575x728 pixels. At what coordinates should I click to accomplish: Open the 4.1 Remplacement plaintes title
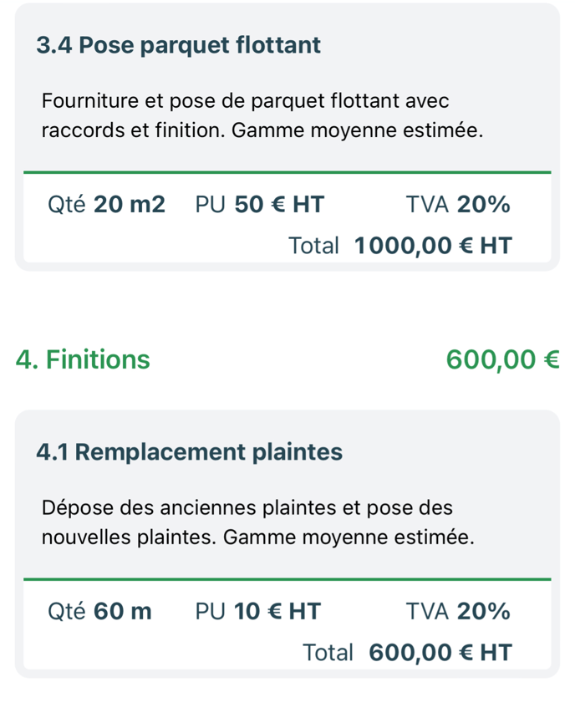pos(190,452)
